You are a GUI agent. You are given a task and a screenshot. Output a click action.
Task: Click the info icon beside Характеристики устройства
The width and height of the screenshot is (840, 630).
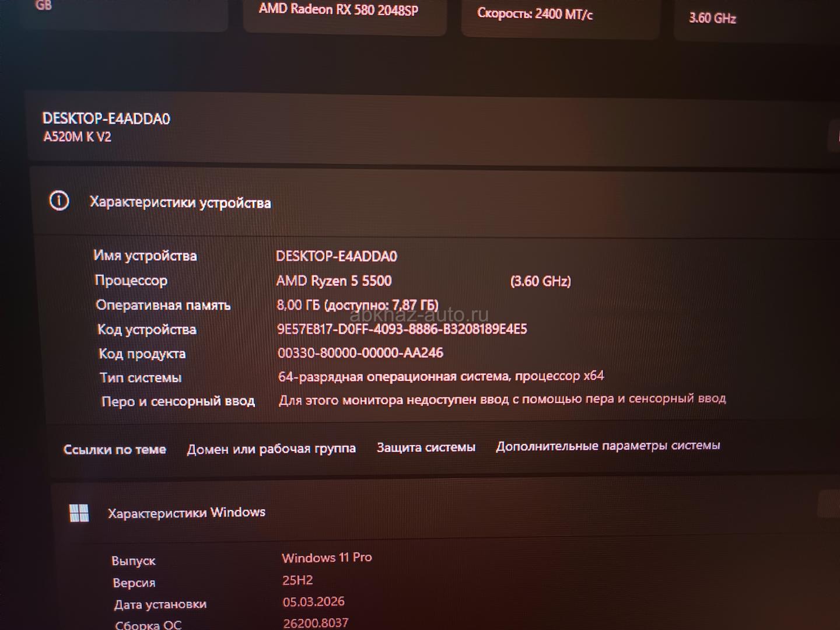point(59,201)
